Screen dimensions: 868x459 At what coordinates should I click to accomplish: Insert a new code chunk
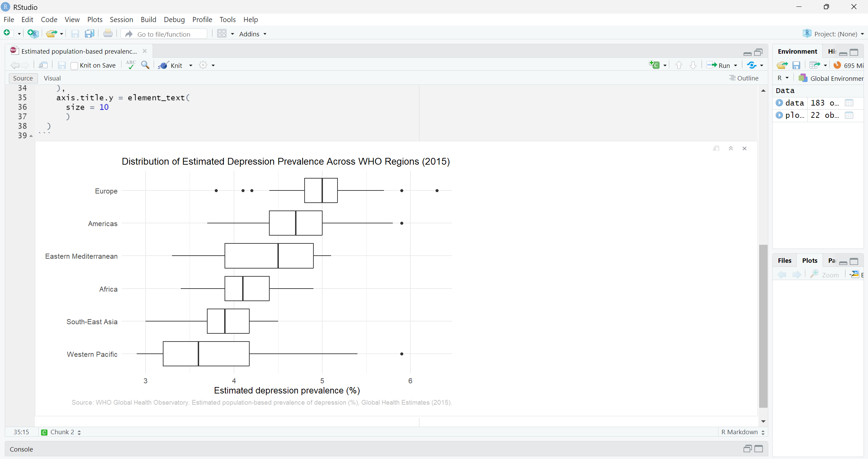(654, 65)
